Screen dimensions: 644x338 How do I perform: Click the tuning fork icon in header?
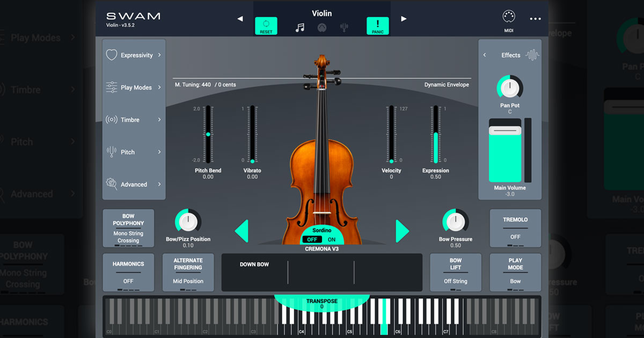tap(343, 28)
